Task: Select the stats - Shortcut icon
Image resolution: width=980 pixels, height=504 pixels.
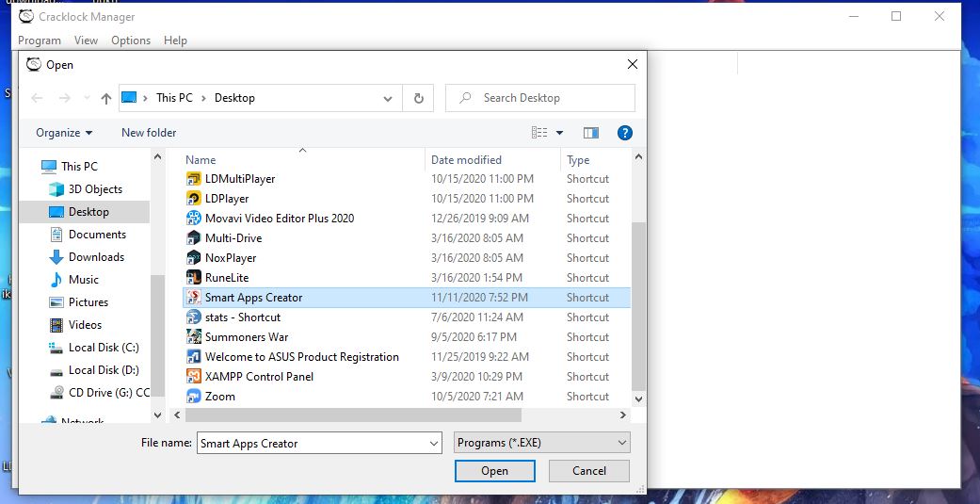Action: pyautogui.click(x=194, y=317)
